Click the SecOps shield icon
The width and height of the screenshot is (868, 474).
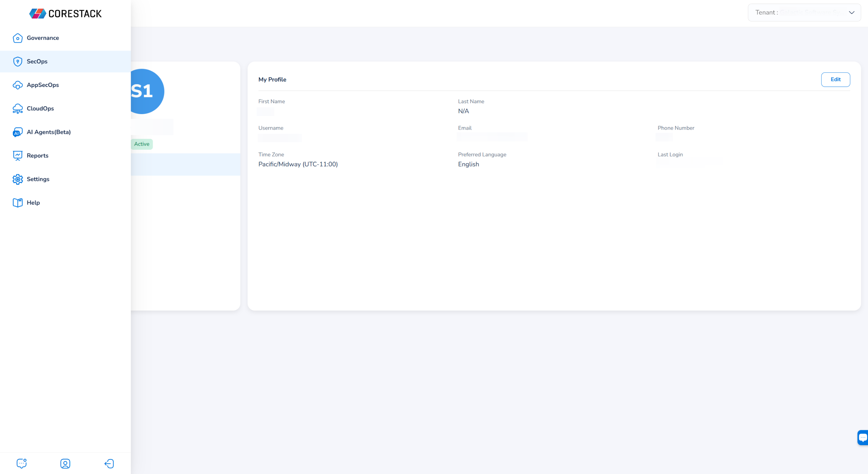click(x=18, y=61)
